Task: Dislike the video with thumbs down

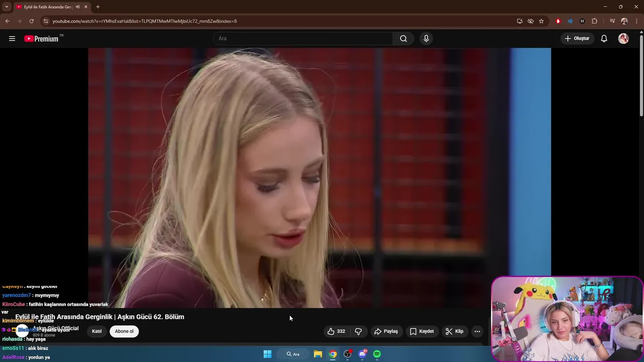Action: (x=358, y=331)
